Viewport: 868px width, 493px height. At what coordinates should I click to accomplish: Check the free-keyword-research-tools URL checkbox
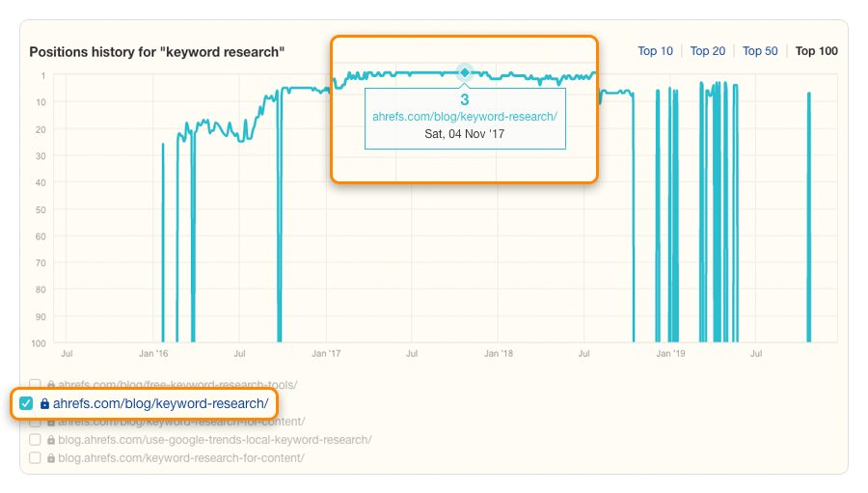[35, 384]
